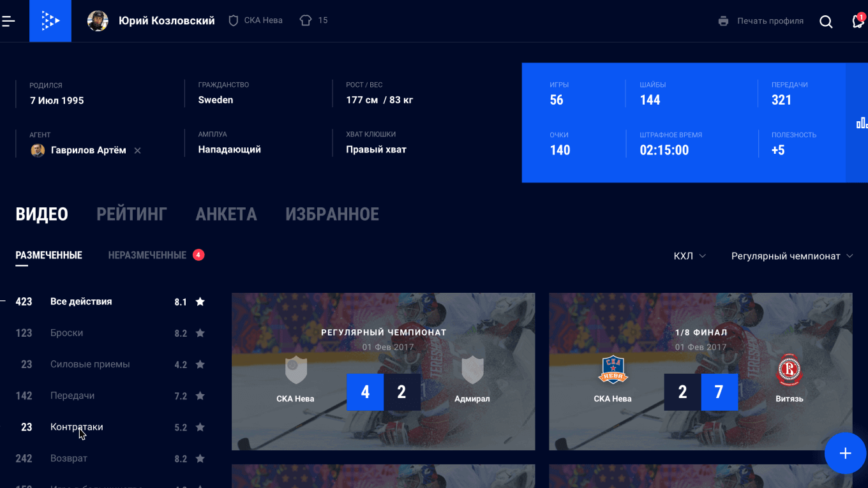
Task: Open the Неразмеченные videos subtab
Action: tap(147, 255)
